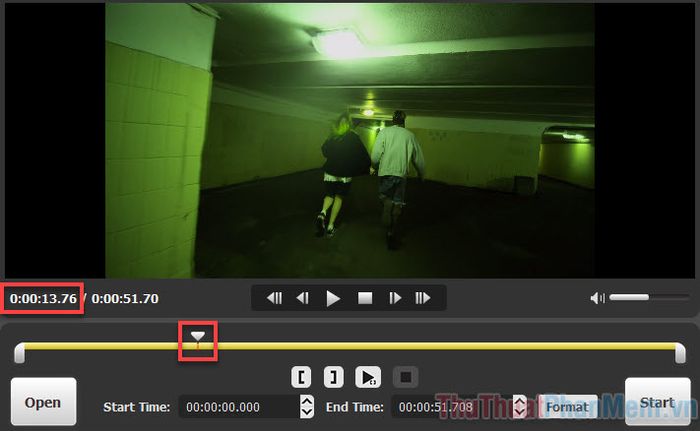Mute audio with speaker icon
This screenshot has width=700, height=431.
(597, 298)
